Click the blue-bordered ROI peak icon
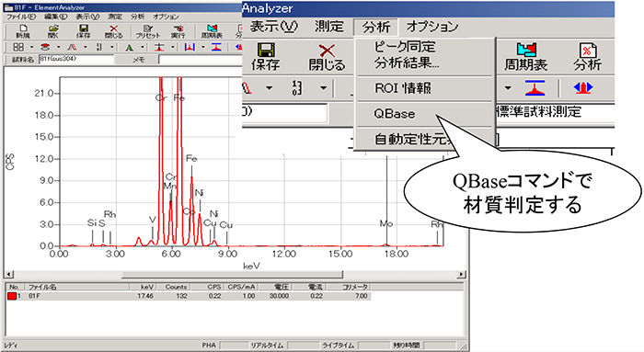 click(190, 47)
